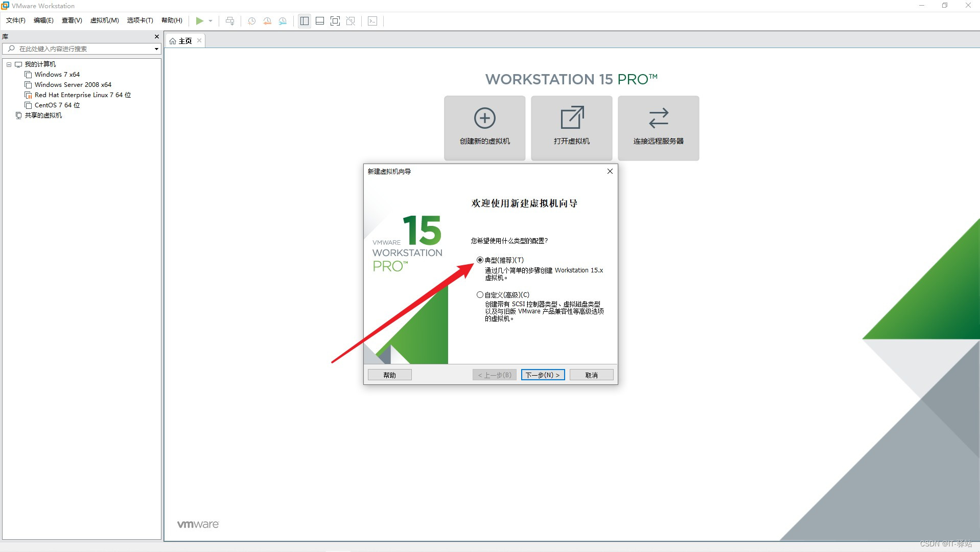The height and width of the screenshot is (552, 980).
Task: Open the 查看(V) menu
Action: [x=72, y=20]
